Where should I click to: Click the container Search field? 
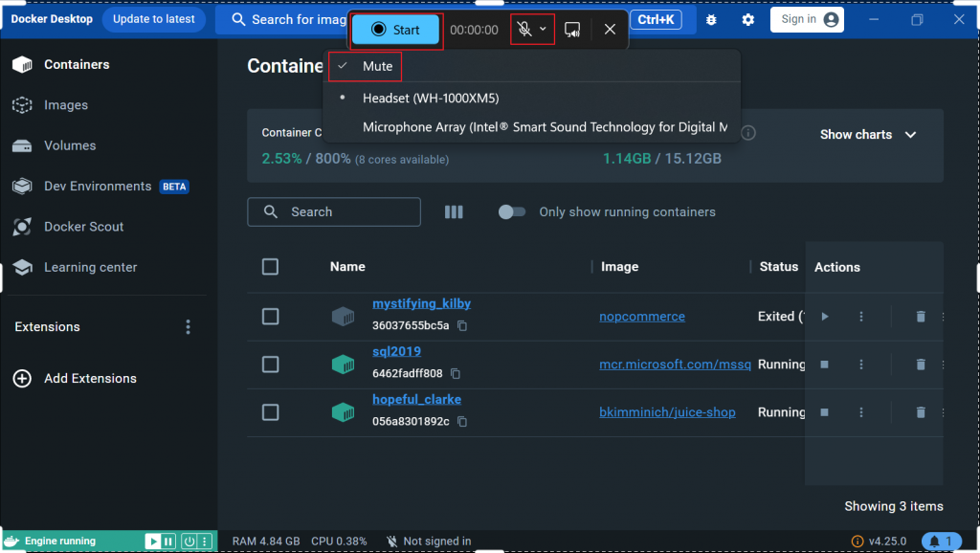coord(334,211)
